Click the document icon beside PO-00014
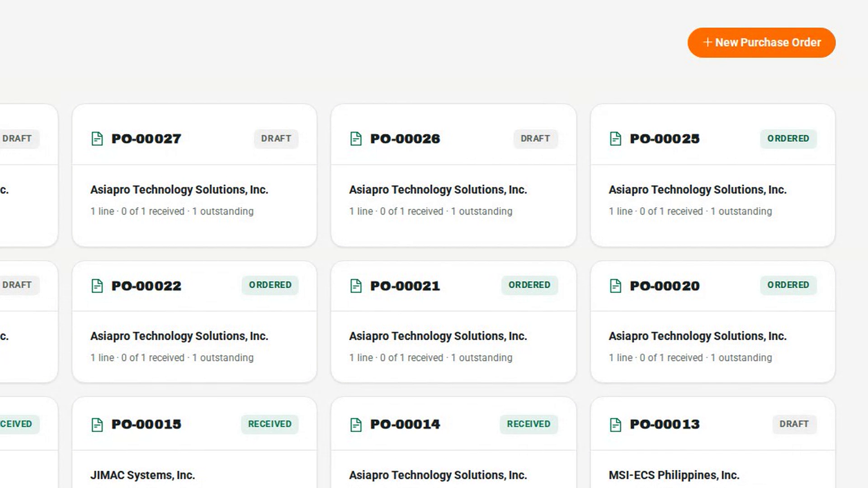 pyautogui.click(x=356, y=425)
